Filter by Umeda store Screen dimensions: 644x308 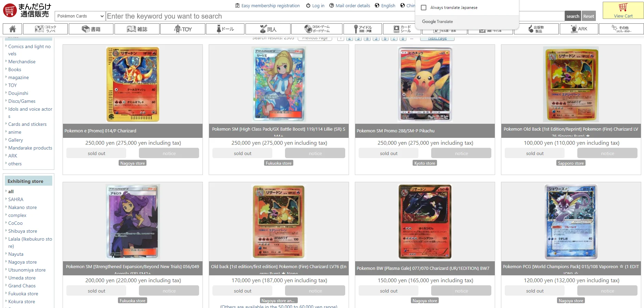click(22, 278)
